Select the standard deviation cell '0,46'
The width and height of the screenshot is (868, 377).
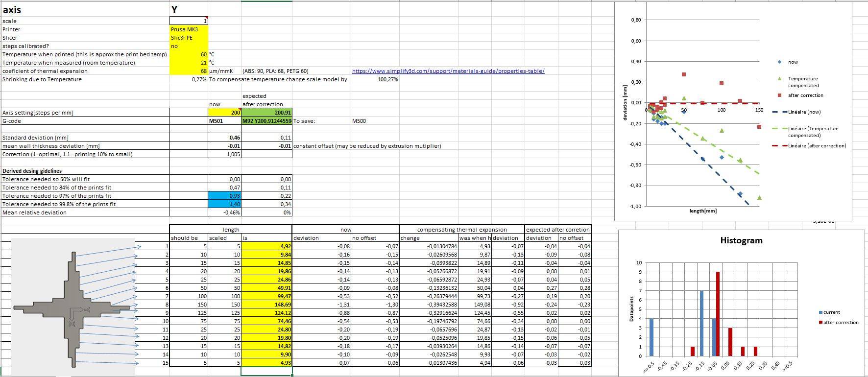225,138
